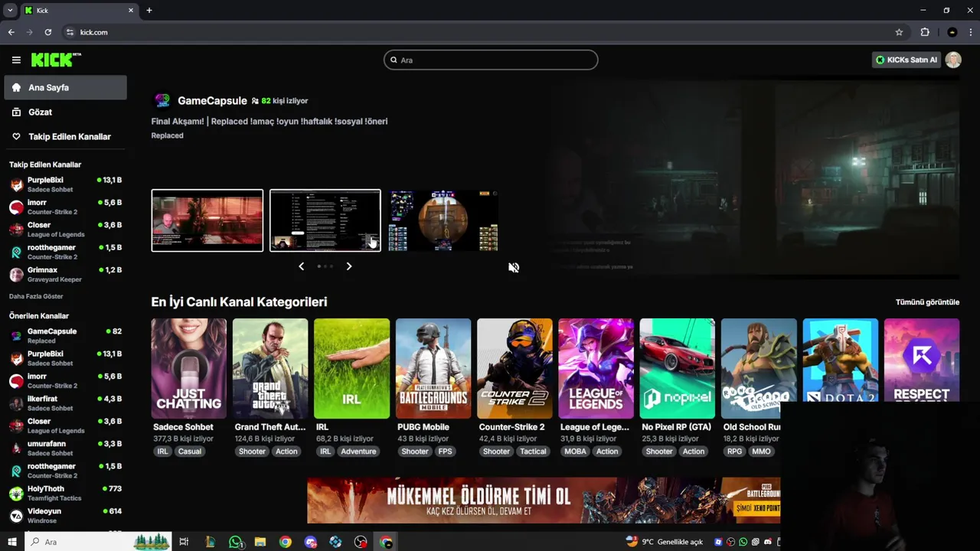Unmute the featured stream preview

[514, 267]
